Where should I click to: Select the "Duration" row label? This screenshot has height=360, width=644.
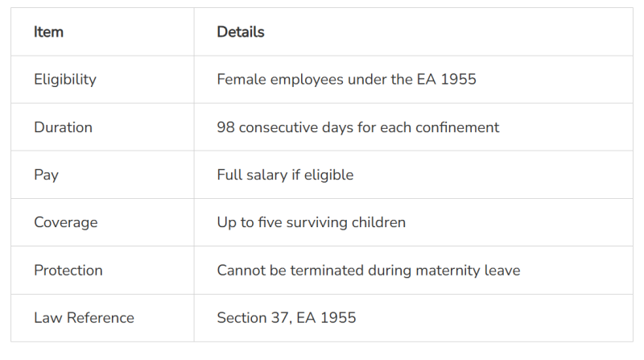pos(63,127)
